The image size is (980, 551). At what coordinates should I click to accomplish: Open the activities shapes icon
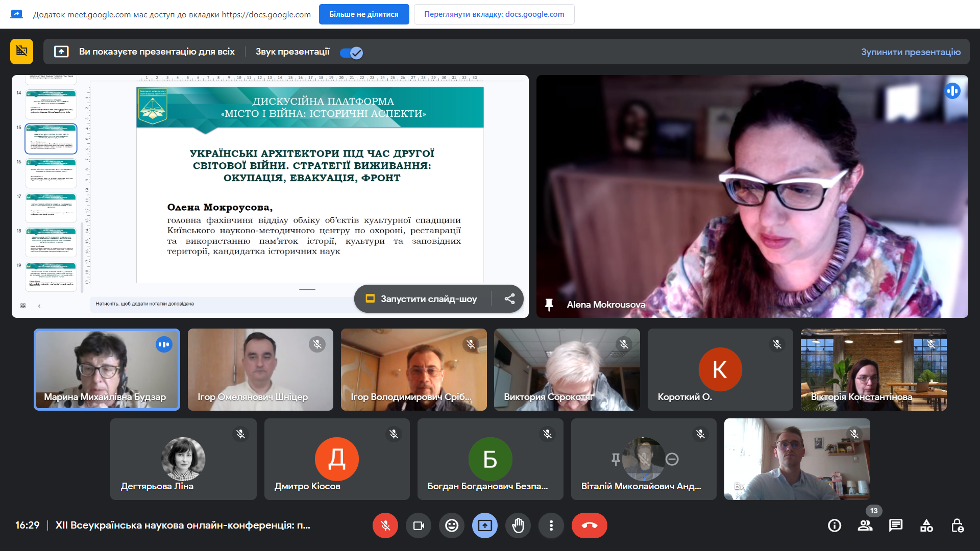tap(926, 525)
